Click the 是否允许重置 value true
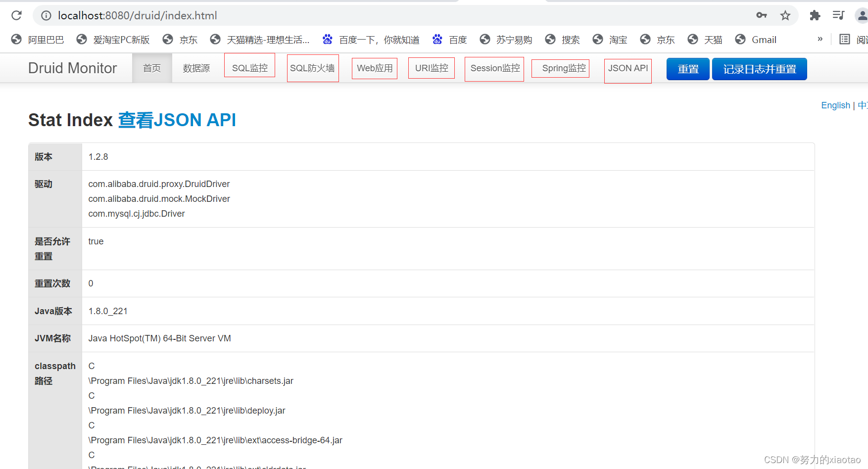This screenshot has width=868, height=469. 96,241
